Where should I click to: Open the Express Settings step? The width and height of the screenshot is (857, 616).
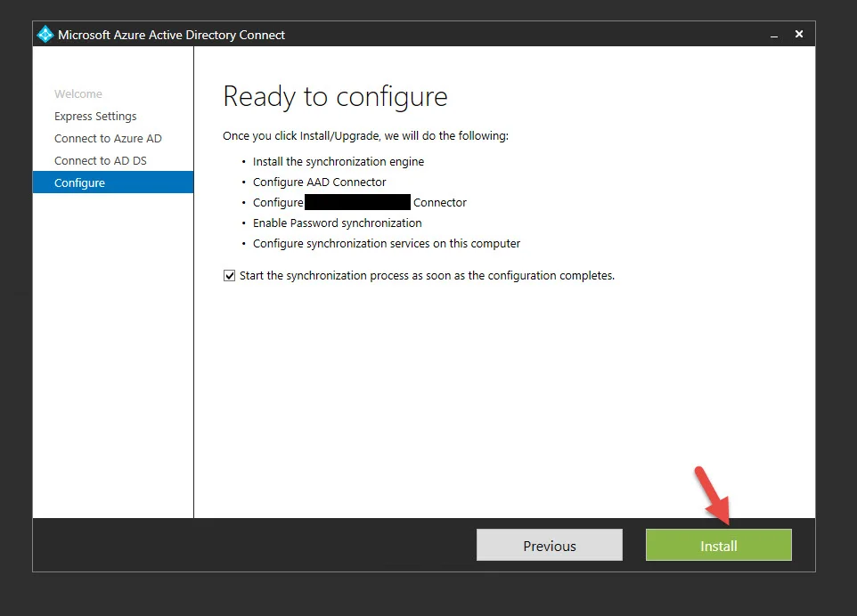click(x=95, y=117)
